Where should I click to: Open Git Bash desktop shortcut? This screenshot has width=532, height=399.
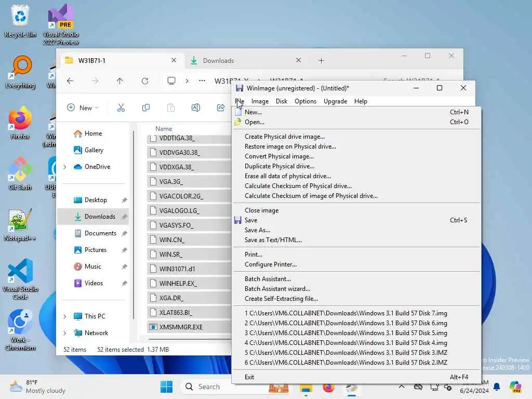(x=20, y=174)
